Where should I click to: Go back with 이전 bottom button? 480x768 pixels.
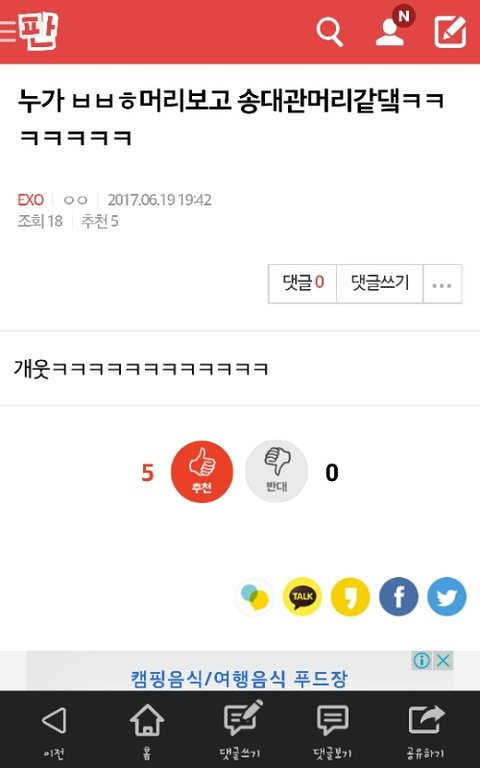coord(54,730)
